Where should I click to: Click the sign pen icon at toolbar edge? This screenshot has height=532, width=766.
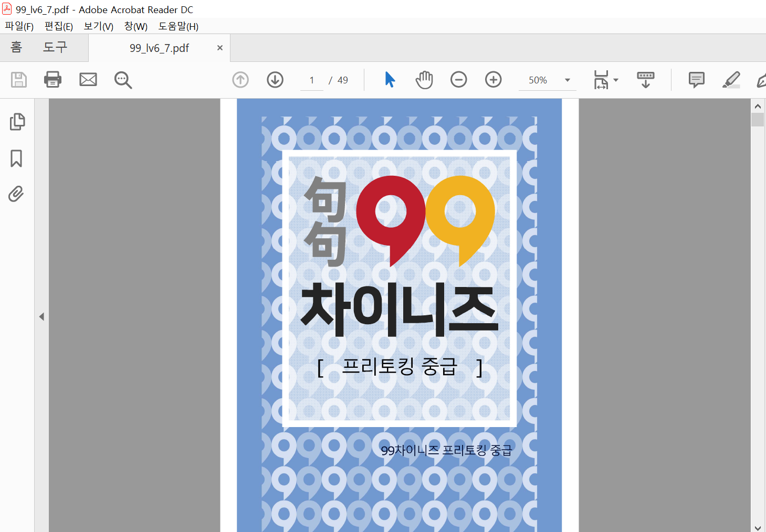[x=761, y=80]
